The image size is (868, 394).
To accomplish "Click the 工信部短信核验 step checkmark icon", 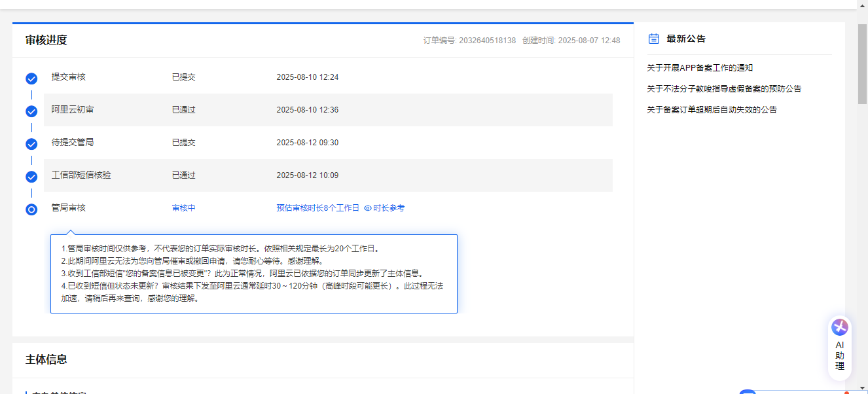I will [x=31, y=177].
